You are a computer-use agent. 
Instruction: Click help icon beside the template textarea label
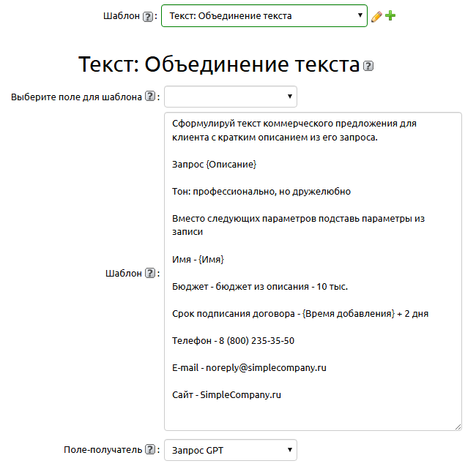150,273
